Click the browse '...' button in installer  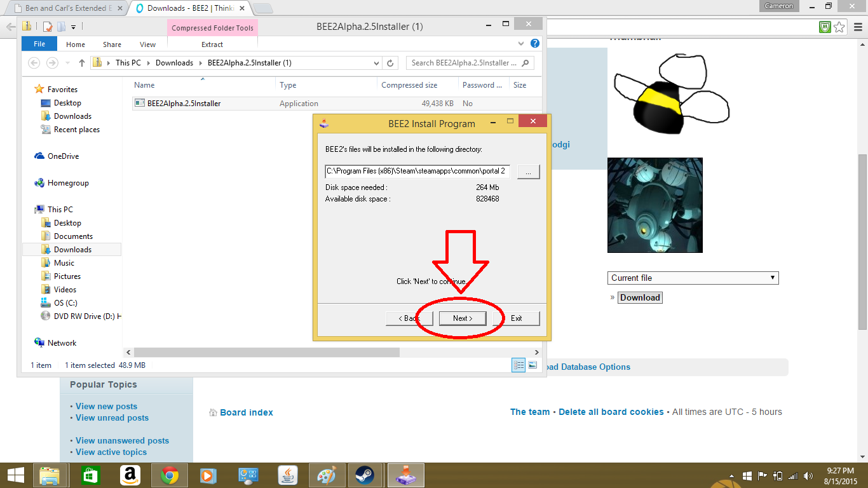tap(528, 172)
